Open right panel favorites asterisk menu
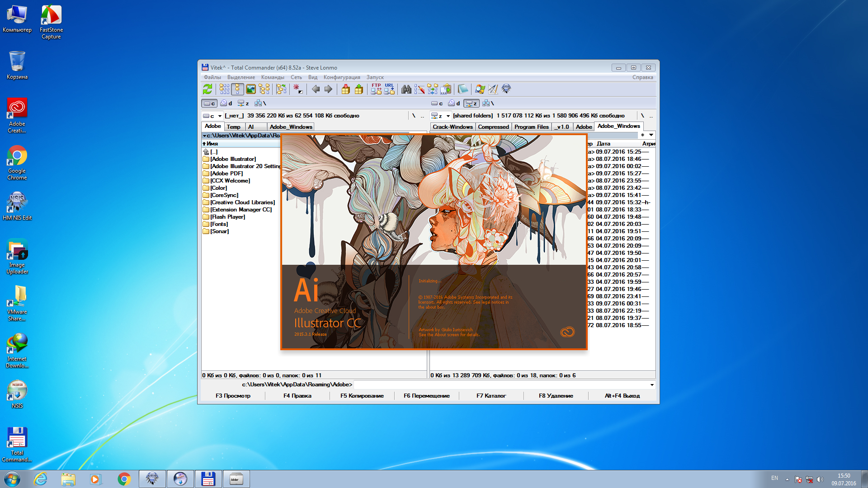Viewport: 868px width, 488px height. (642, 135)
